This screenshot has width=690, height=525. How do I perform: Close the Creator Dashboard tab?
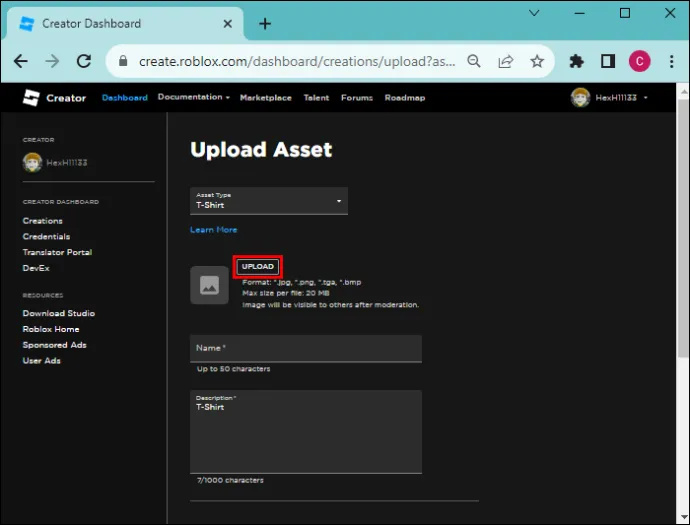point(228,24)
